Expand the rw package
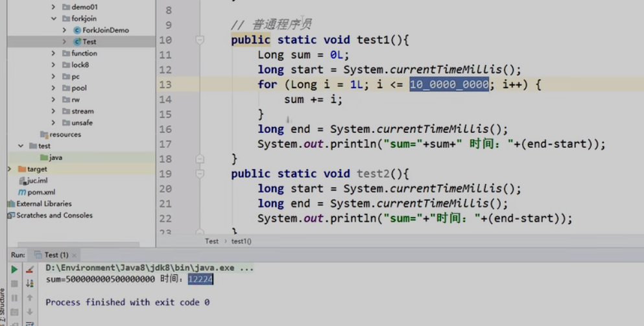Screen dimensions: 644x326 53,99
